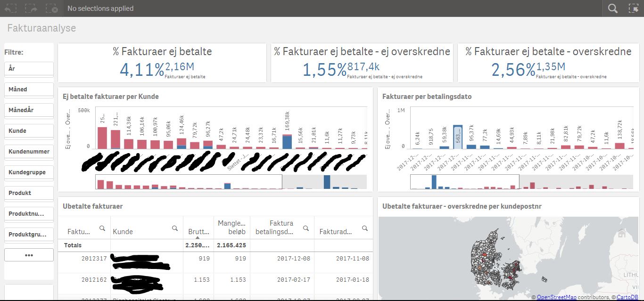This screenshot has height=301, width=644.
Task: Click the step back selection icon
Action: click(x=10, y=8)
